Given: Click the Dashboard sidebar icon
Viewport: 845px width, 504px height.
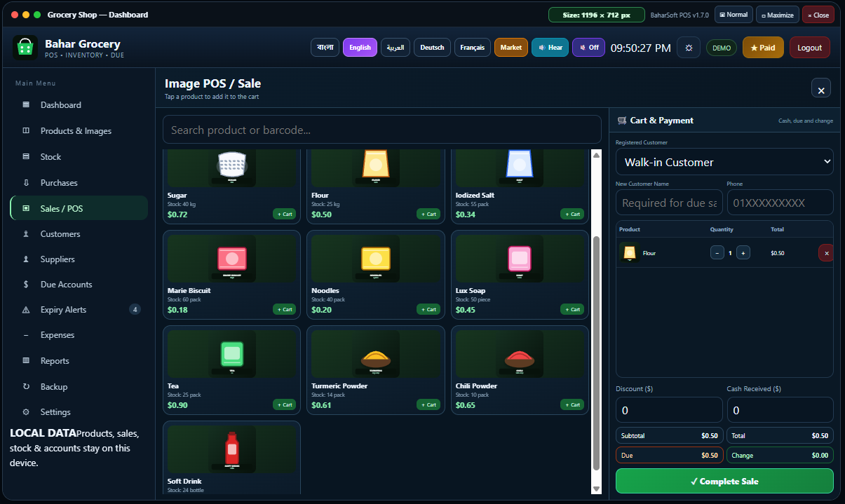Looking at the screenshot, I should [26, 105].
